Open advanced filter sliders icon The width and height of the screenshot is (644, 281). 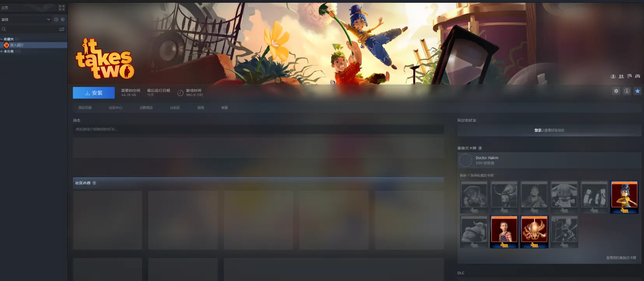pyautogui.click(x=61, y=29)
